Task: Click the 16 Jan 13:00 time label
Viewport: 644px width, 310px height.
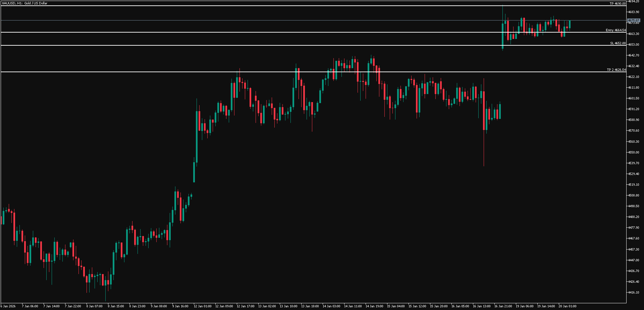Action: (482, 306)
